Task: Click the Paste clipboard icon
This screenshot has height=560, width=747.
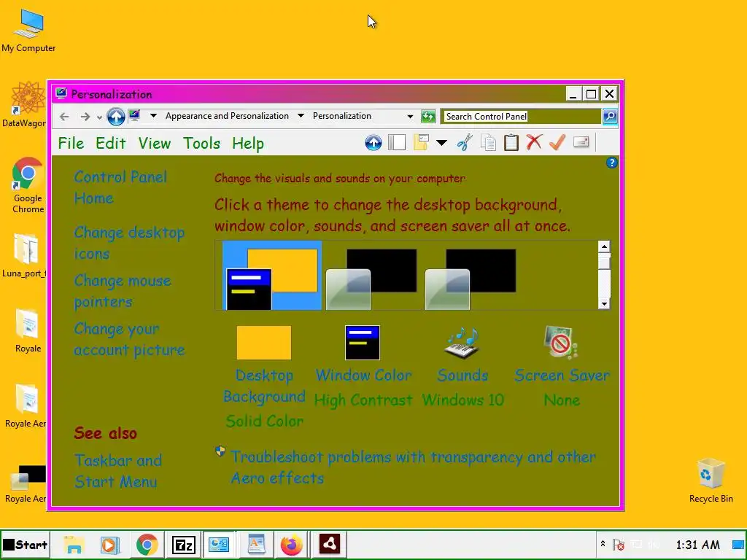Action: point(511,142)
